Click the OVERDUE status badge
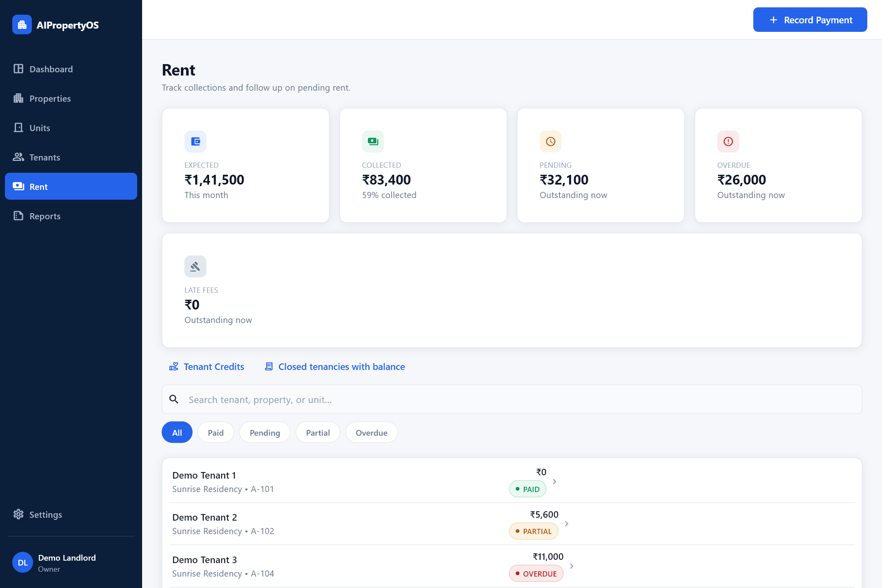The height and width of the screenshot is (588, 882). click(x=536, y=574)
